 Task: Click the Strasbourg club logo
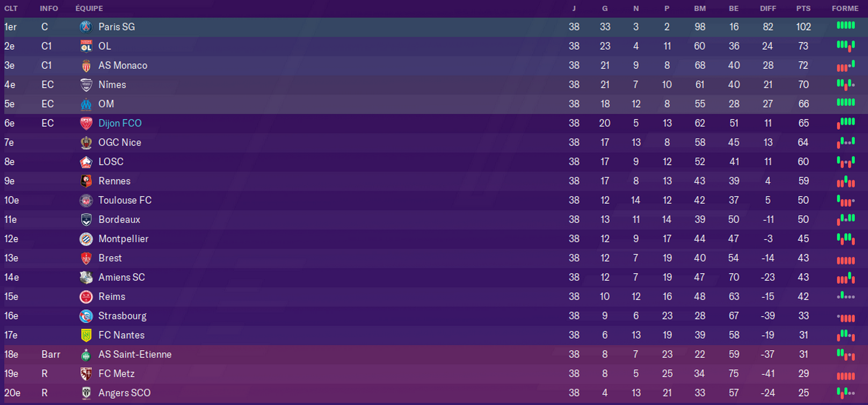pos(86,316)
